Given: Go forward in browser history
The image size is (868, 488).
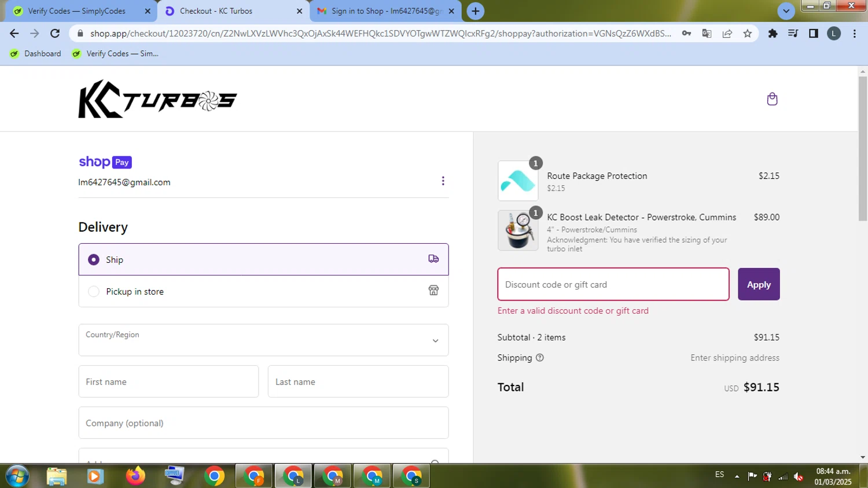Looking at the screenshot, I should [35, 34].
